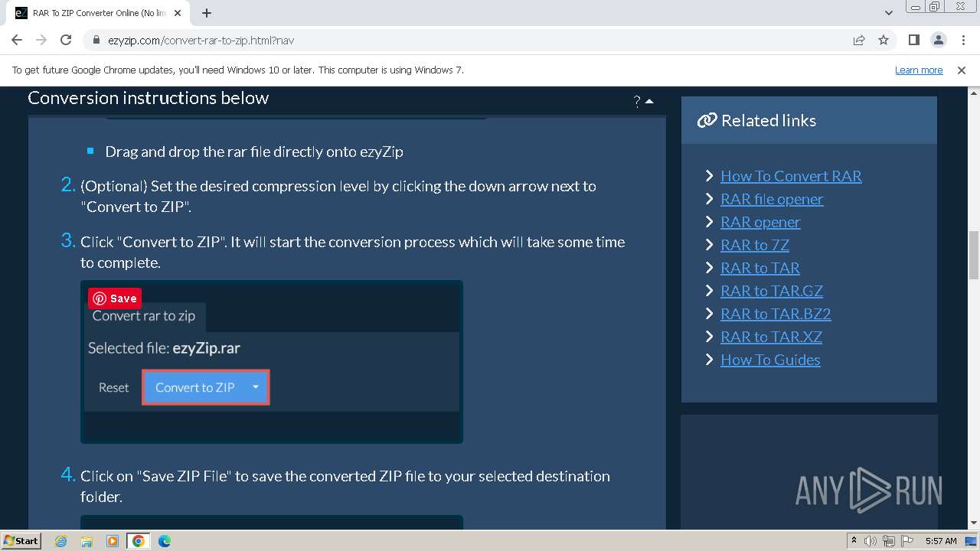Viewport: 980px width, 551px height.
Task: Click the site lock icon in address bar
Action: (96, 41)
